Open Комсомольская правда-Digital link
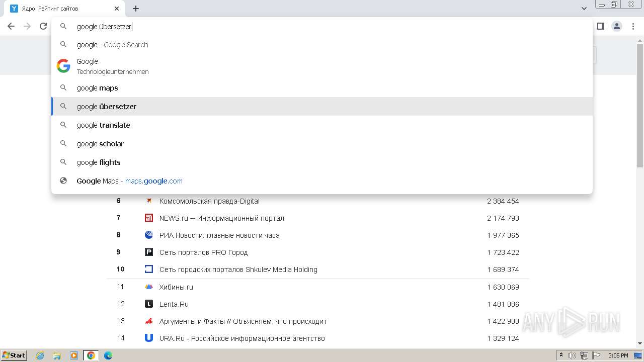The width and height of the screenshot is (644, 362). tap(209, 201)
